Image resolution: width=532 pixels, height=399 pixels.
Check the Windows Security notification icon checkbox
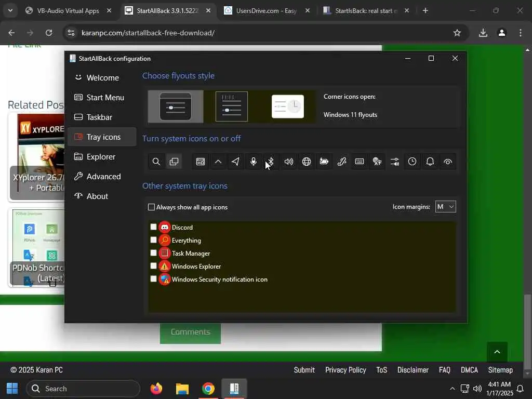pos(153,278)
